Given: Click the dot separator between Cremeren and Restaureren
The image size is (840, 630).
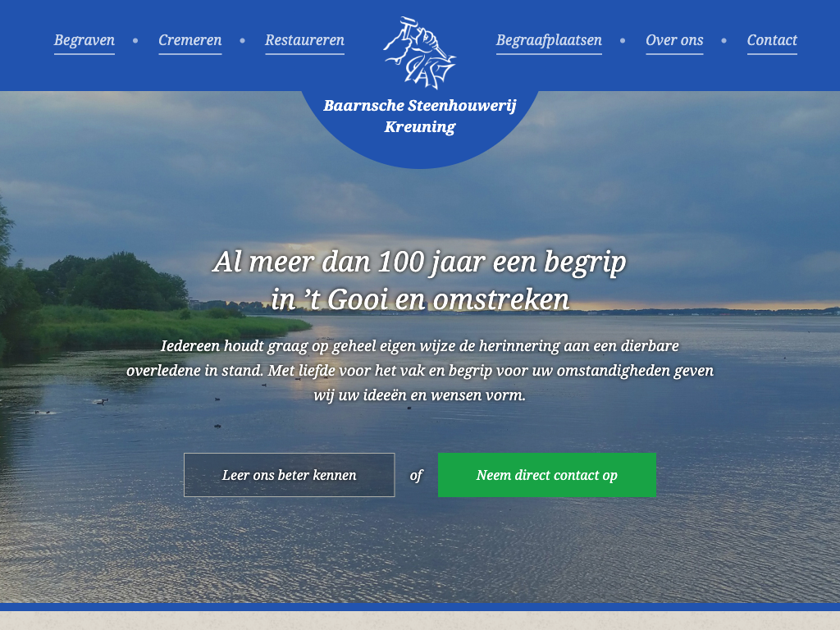Looking at the screenshot, I should coord(242,40).
